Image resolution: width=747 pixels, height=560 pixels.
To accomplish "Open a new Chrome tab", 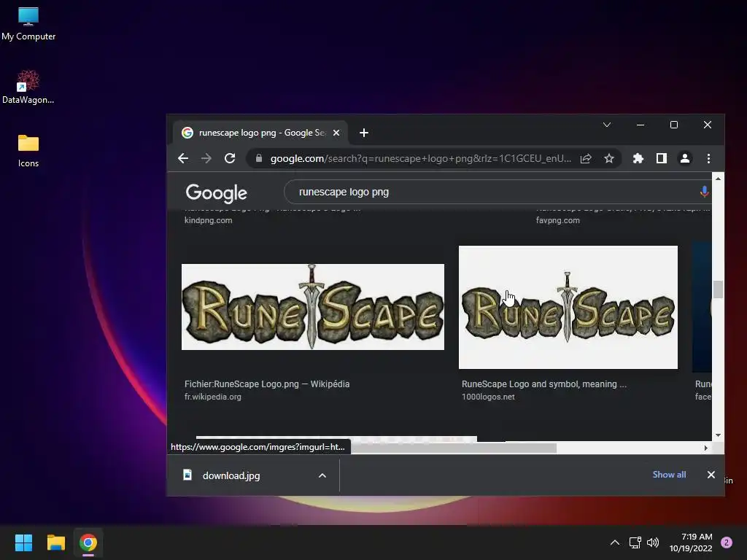I will click(364, 133).
